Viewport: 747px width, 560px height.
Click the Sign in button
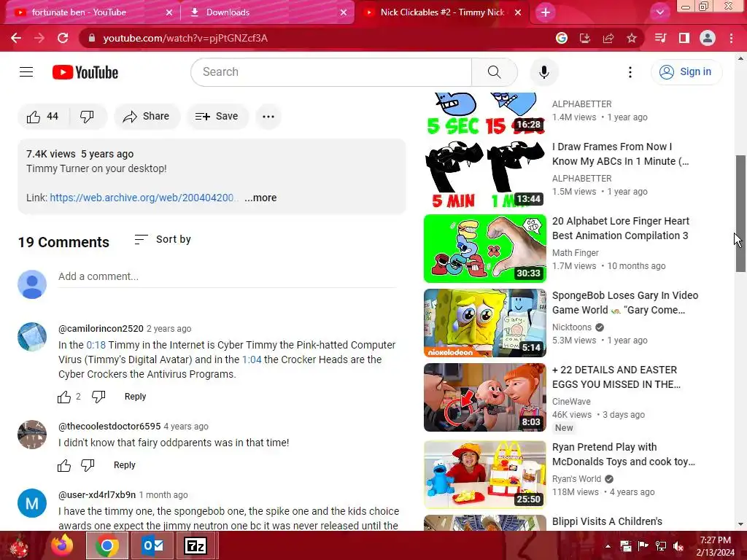click(x=686, y=72)
